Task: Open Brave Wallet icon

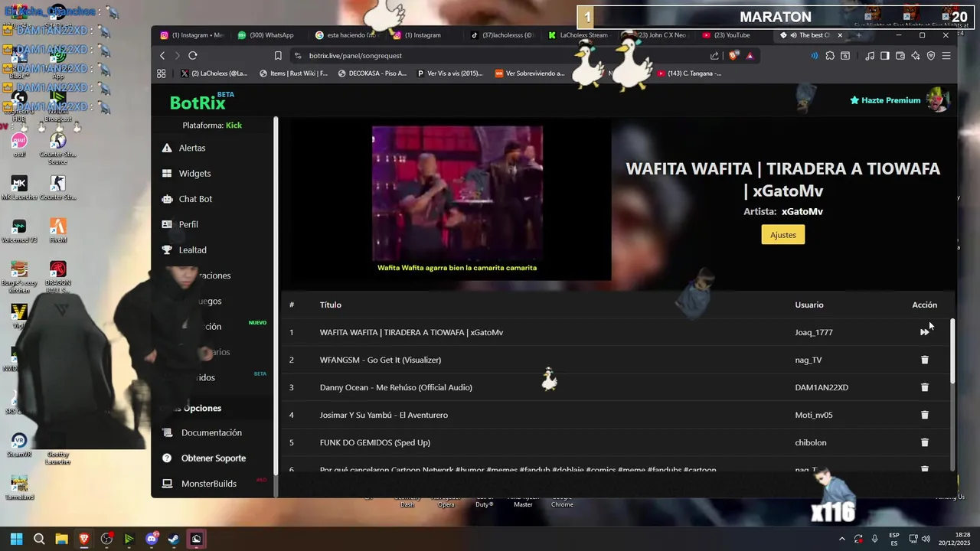Action: tap(900, 55)
